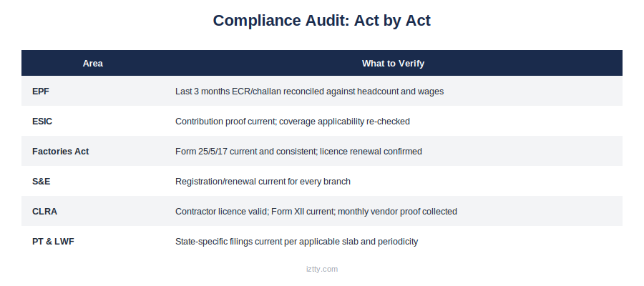Image resolution: width=644 pixels, height=286 pixels.
Task: Select the Registration/renewal for every branch text
Action: (263, 182)
